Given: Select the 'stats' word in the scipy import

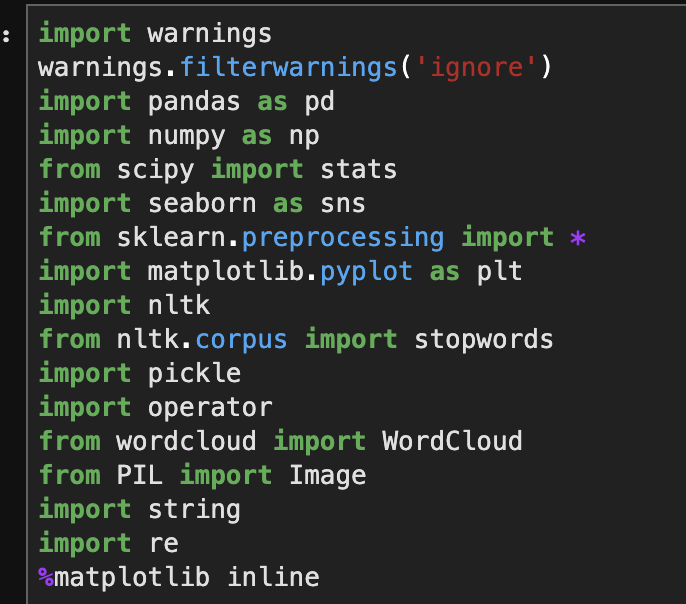Looking at the screenshot, I should click(x=359, y=170).
